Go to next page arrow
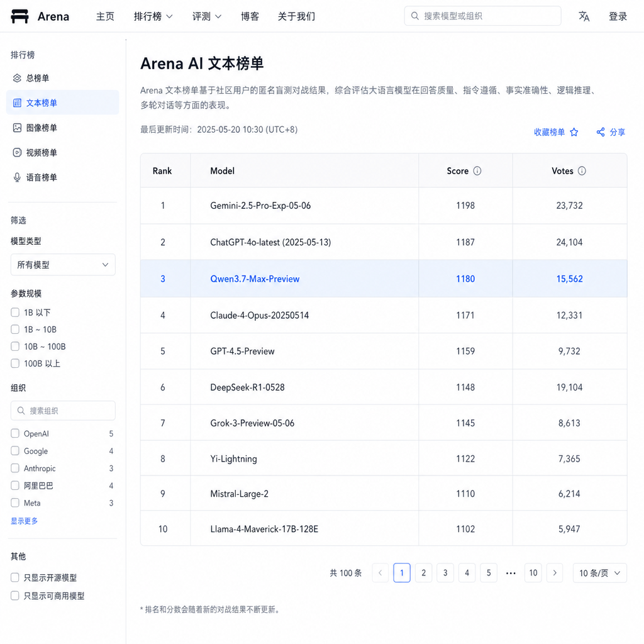Screen dimensions: 644x644 coord(555,572)
